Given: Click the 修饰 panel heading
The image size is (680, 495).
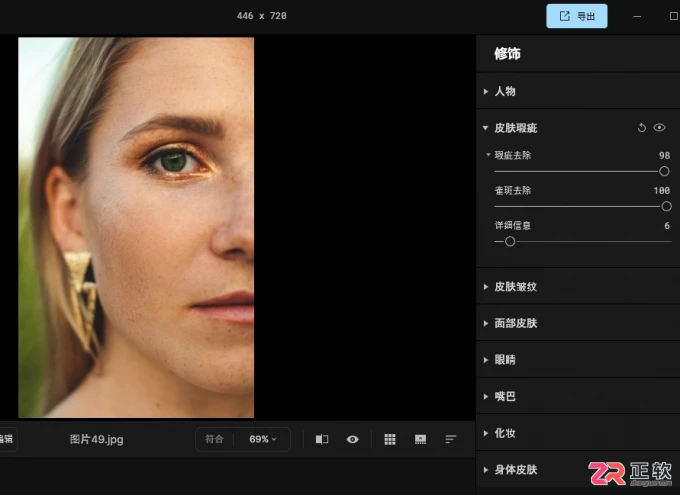Looking at the screenshot, I should [x=507, y=54].
